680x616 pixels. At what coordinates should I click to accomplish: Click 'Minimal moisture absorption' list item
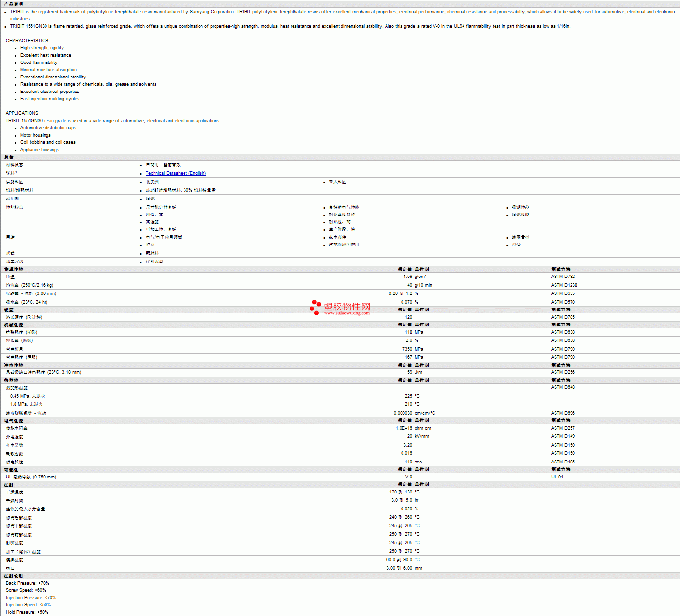48,70
